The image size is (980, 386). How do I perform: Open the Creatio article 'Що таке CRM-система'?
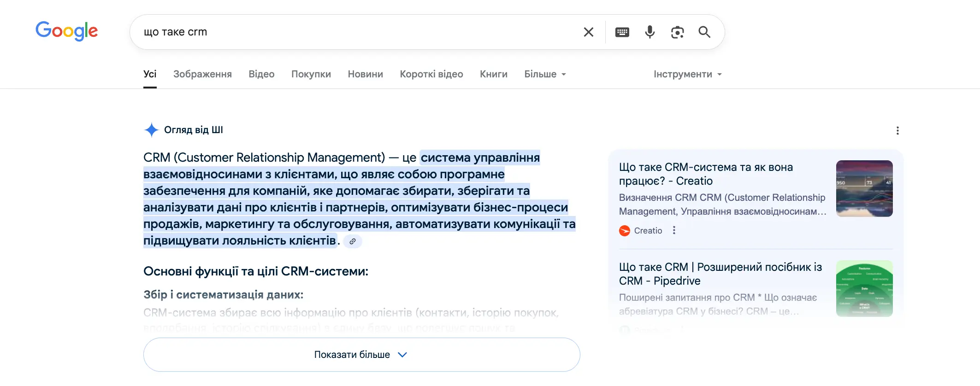[x=706, y=174]
